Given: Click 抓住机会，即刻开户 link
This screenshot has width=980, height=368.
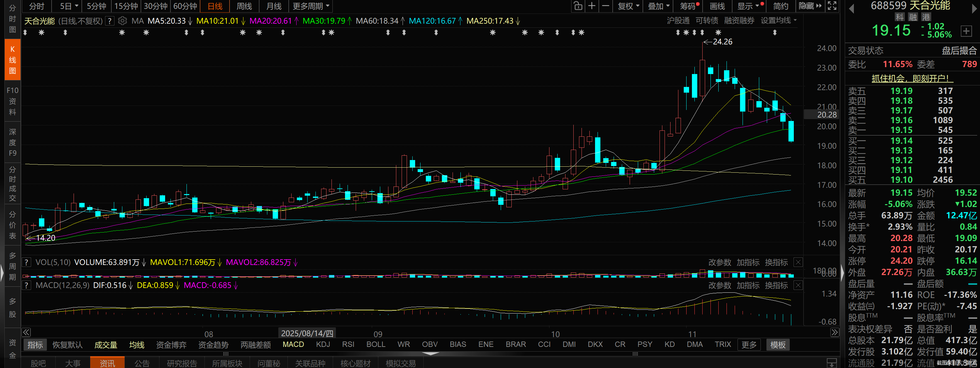Looking at the screenshot, I should tap(912, 78).
